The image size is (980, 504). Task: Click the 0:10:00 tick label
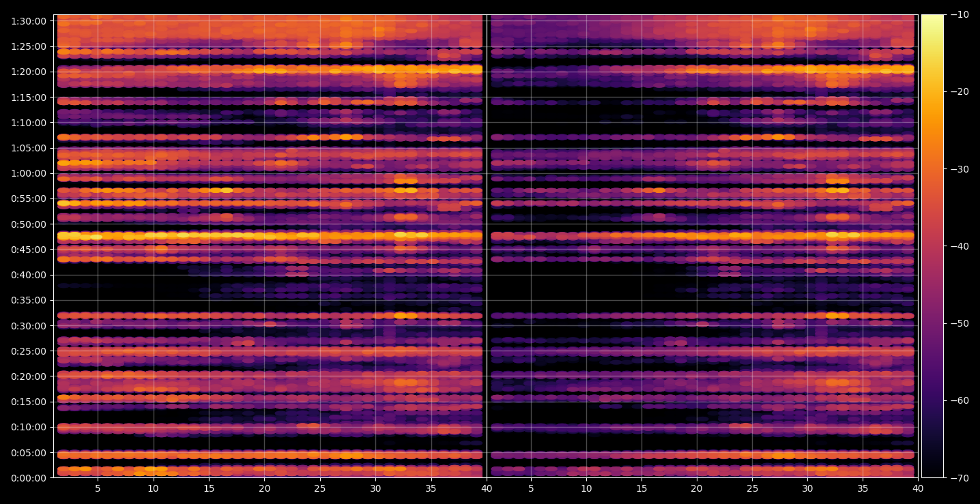click(x=29, y=428)
